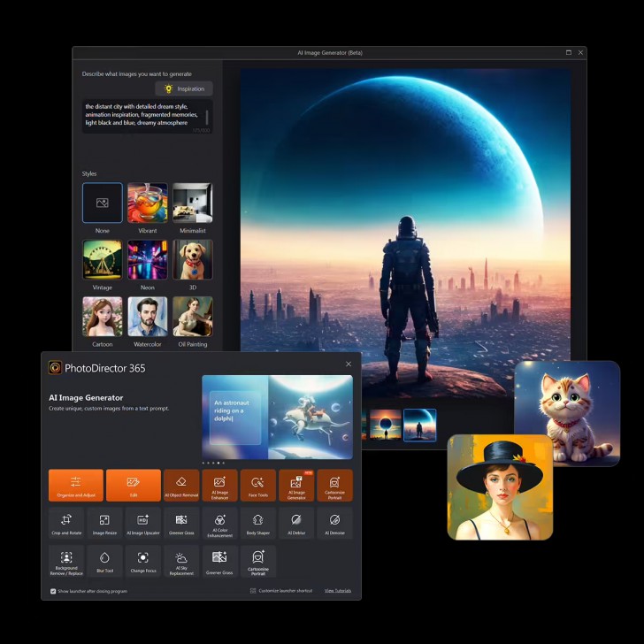Start the AI Image Enhancer
This screenshot has height=644, width=644.
219,485
